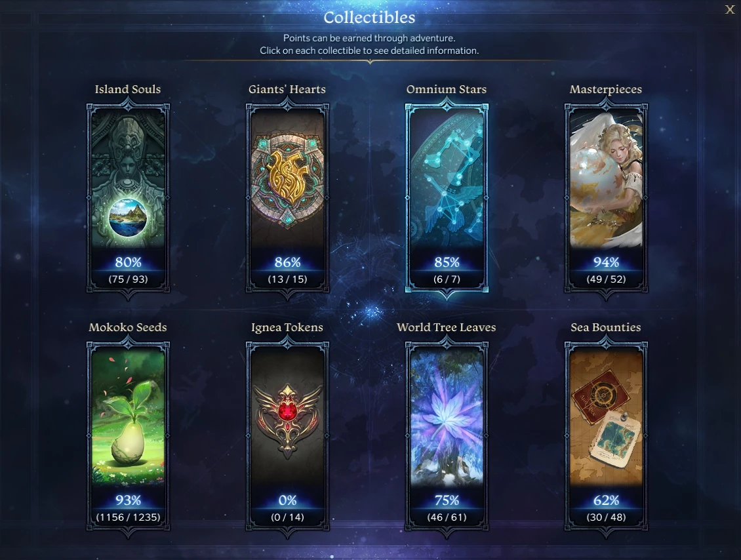Close the Collectibles window with X
The height and width of the screenshot is (560, 741).
coord(730,9)
